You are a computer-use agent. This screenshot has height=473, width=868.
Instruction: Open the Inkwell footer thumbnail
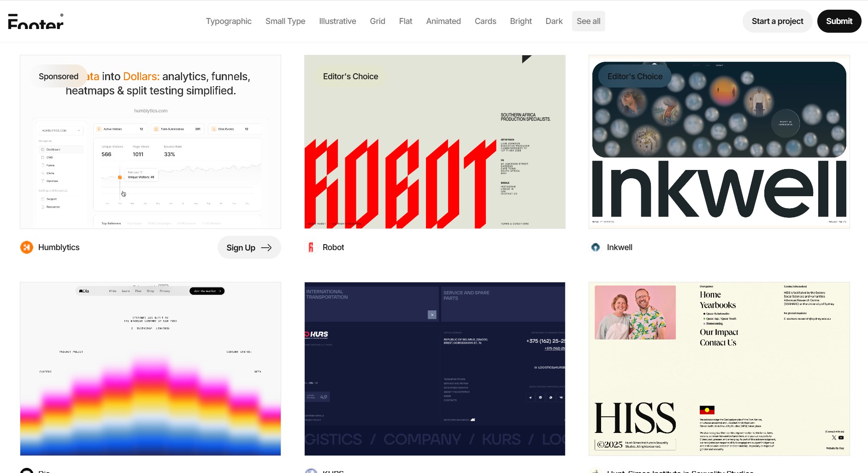[x=719, y=142]
